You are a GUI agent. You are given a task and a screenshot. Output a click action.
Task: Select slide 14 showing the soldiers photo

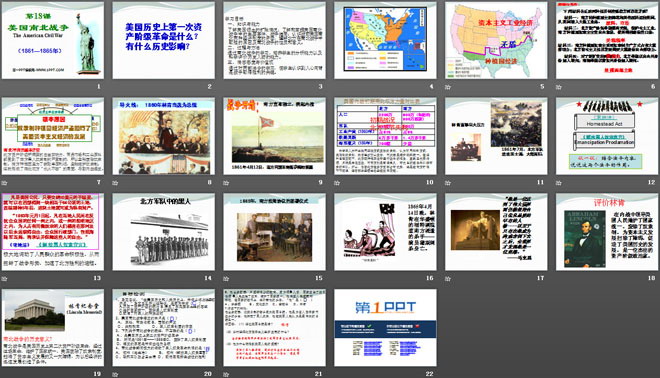(164, 232)
